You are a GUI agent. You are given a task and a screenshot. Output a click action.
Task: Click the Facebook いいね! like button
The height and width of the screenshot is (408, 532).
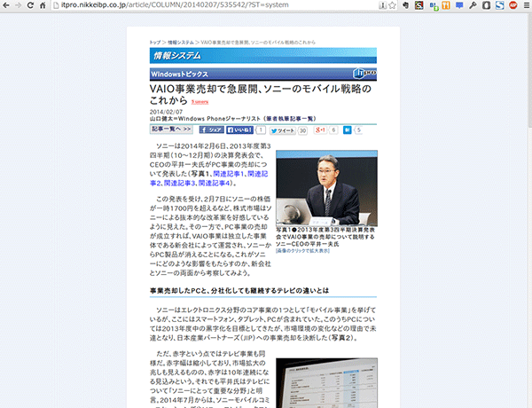coord(239,130)
